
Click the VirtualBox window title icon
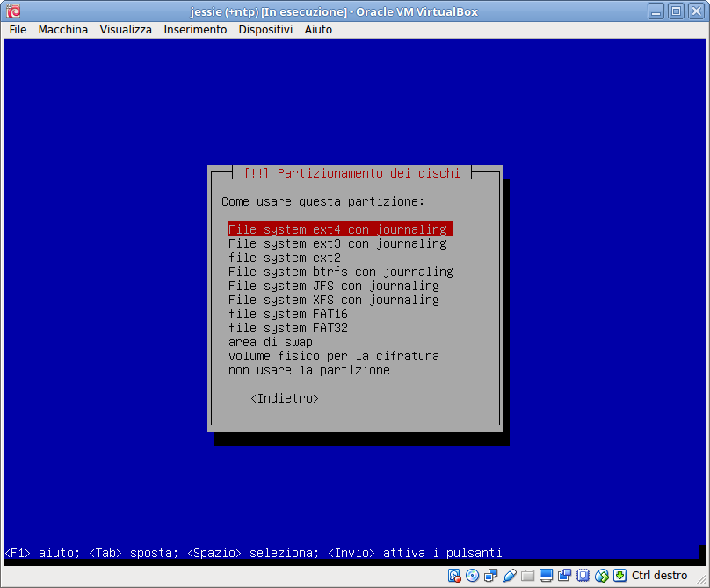coord(13,11)
